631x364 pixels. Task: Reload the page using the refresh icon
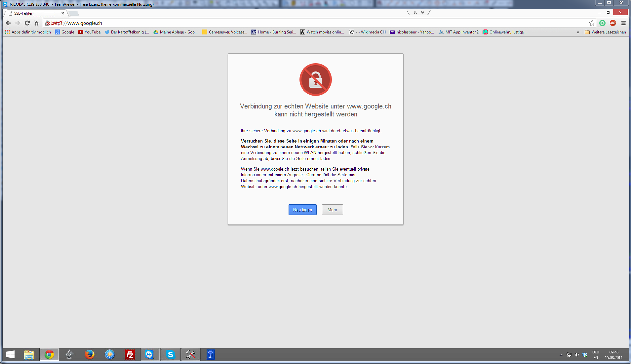click(x=27, y=23)
